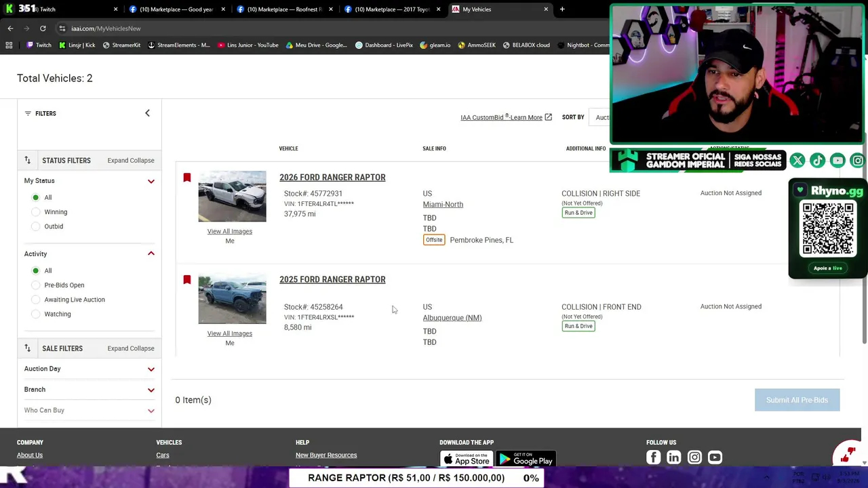Select the Pre-Bids Open activity filter
Viewport: 868px width, 488px height.
(x=36, y=285)
